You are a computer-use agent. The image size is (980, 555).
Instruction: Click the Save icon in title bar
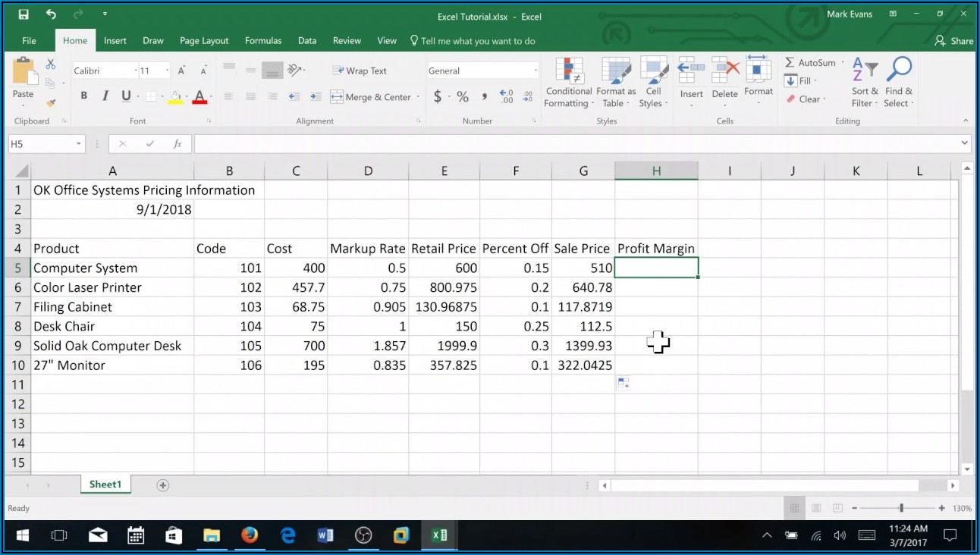(x=24, y=14)
